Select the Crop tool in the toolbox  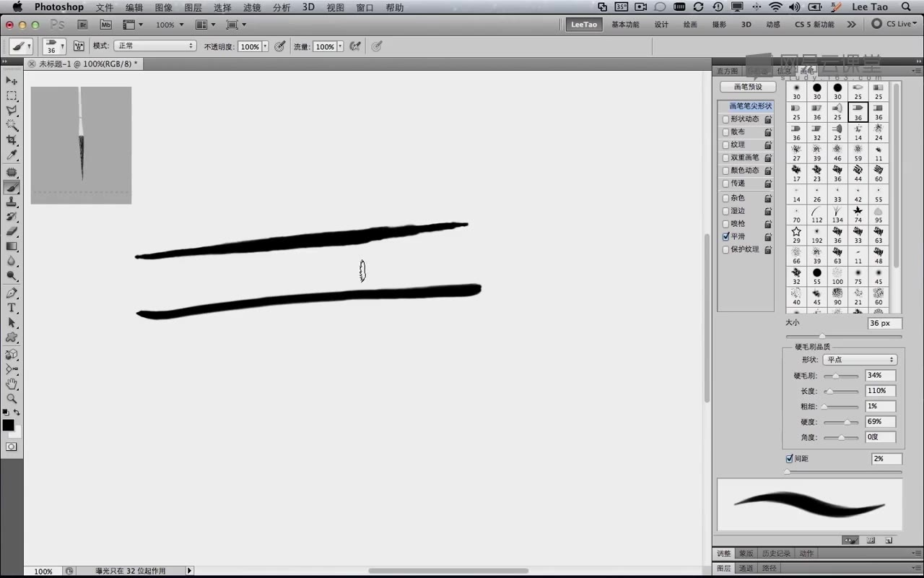coord(12,140)
